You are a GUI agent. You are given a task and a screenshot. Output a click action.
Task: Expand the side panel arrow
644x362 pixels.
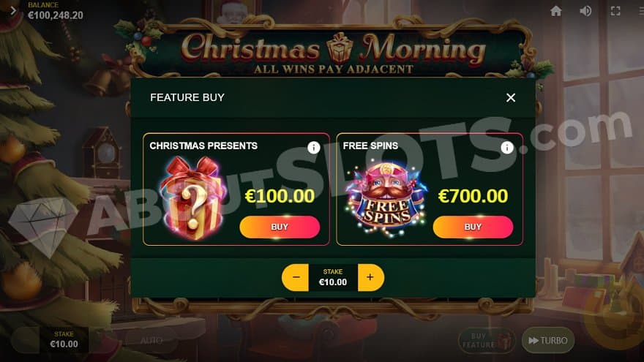coord(12,11)
